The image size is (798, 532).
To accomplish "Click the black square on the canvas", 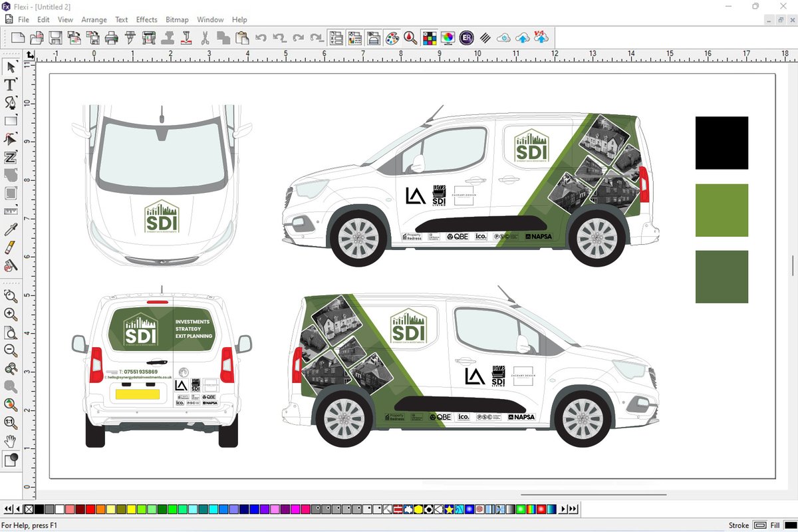I will (722, 143).
